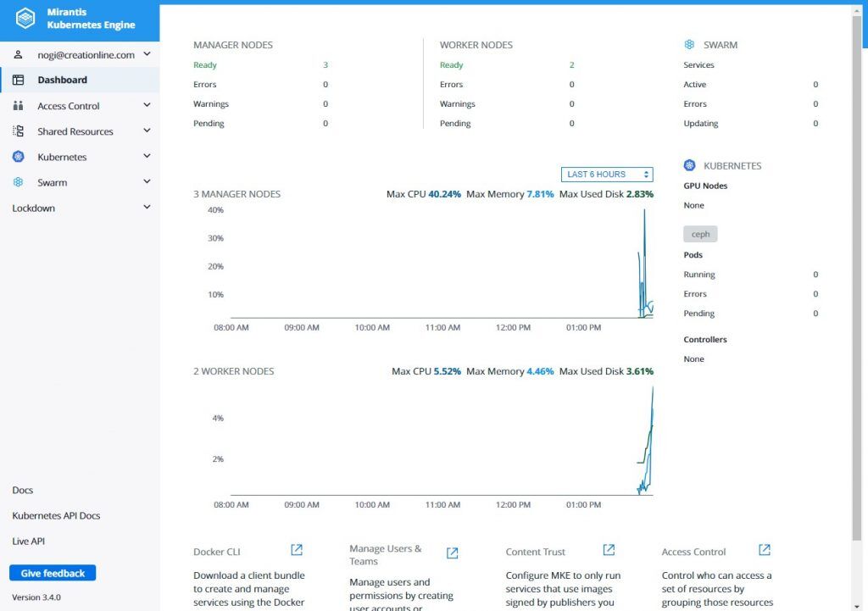Screen dimensions: 868x611
Task: Click the Access Control card title
Action: pyautogui.click(x=693, y=552)
